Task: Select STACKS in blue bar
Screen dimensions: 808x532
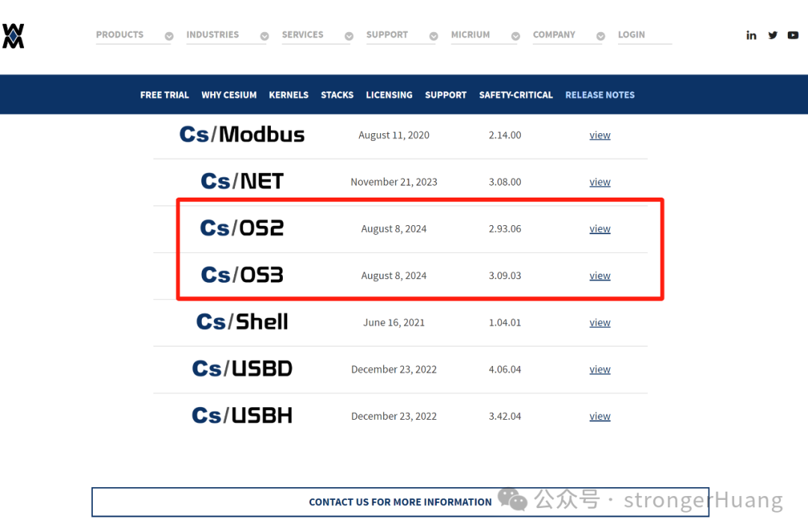Action: [337, 95]
